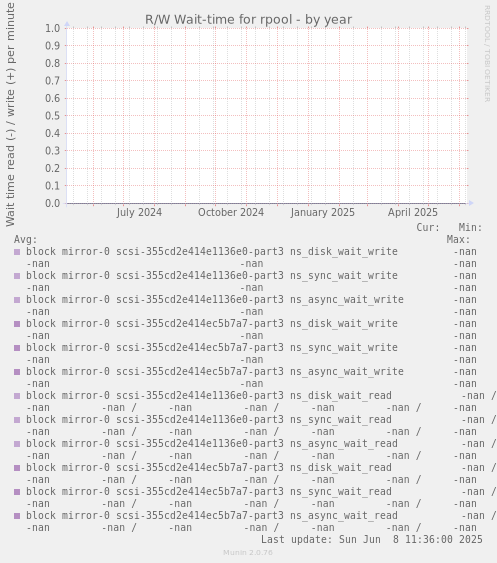Viewport: 497px width, 563px height.
Task: Click the first ns_disk_wait_write legend color swatch
Action: point(17,252)
